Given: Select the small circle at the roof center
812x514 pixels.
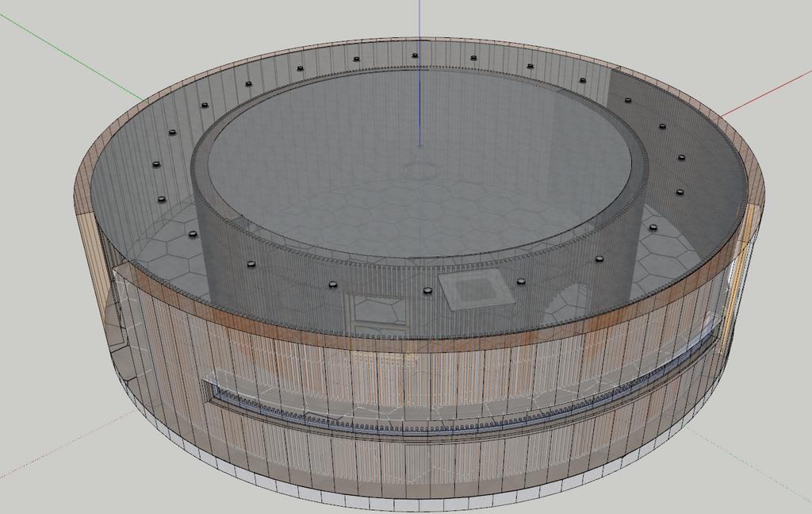Looking at the screenshot, I should tap(419, 170).
